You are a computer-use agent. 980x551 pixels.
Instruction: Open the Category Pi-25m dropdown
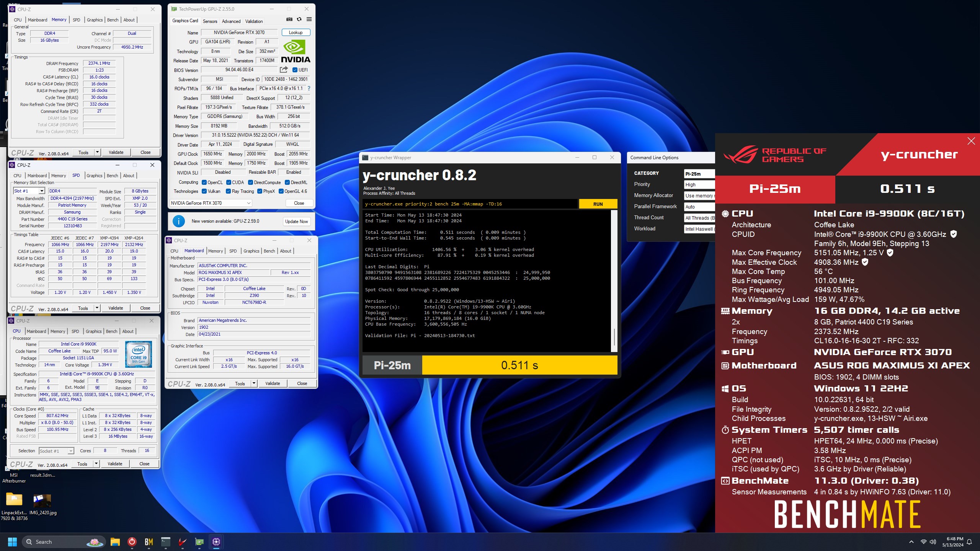click(x=699, y=174)
